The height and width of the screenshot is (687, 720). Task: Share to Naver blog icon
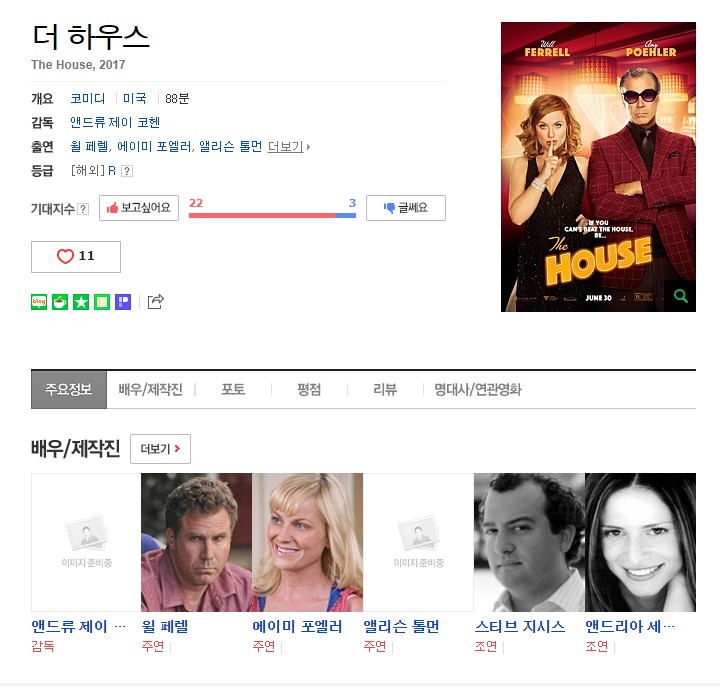(x=39, y=302)
